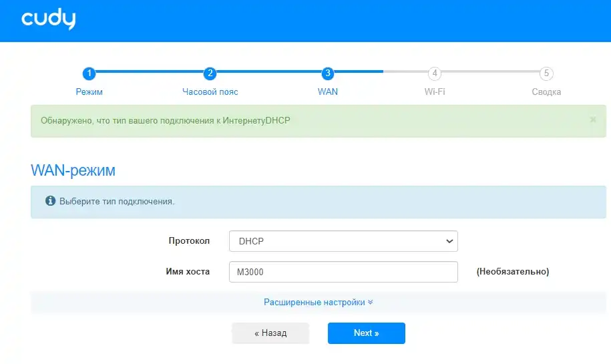Image resolution: width=611 pixels, height=364 pixels.
Task: Open the Wi-Fi step label
Action: tap(435, 92)
